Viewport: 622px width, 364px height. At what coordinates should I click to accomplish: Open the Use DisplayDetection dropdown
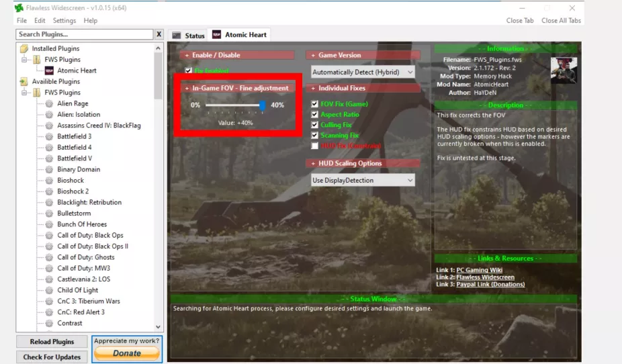363,181
